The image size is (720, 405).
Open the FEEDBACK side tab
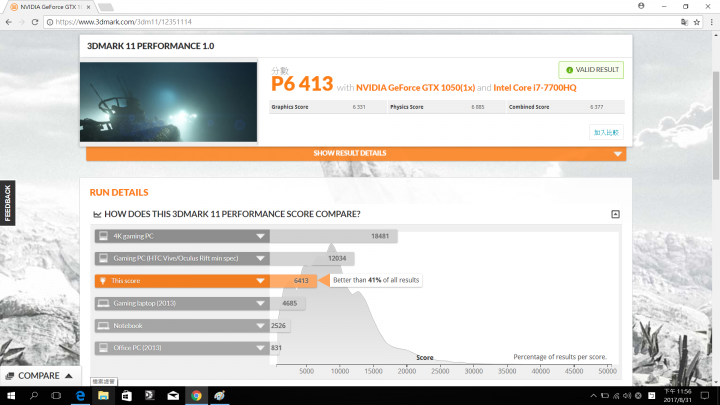(x=7, y=203)
